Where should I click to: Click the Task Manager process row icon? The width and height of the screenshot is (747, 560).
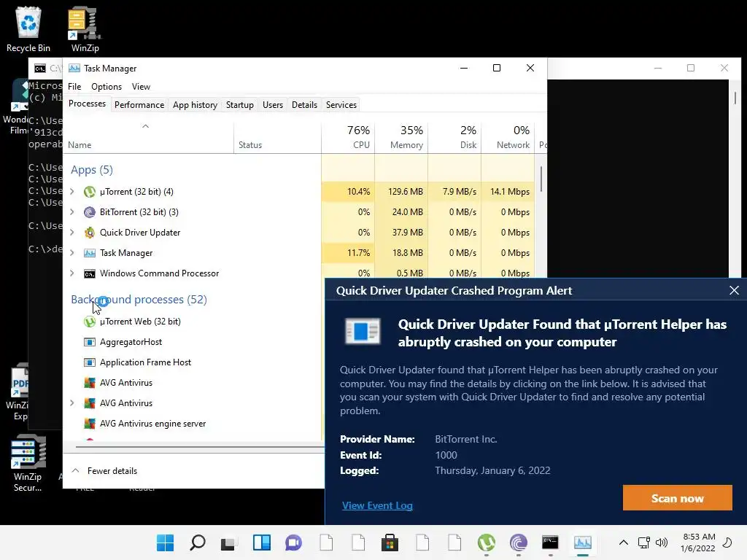pos(90,253)
